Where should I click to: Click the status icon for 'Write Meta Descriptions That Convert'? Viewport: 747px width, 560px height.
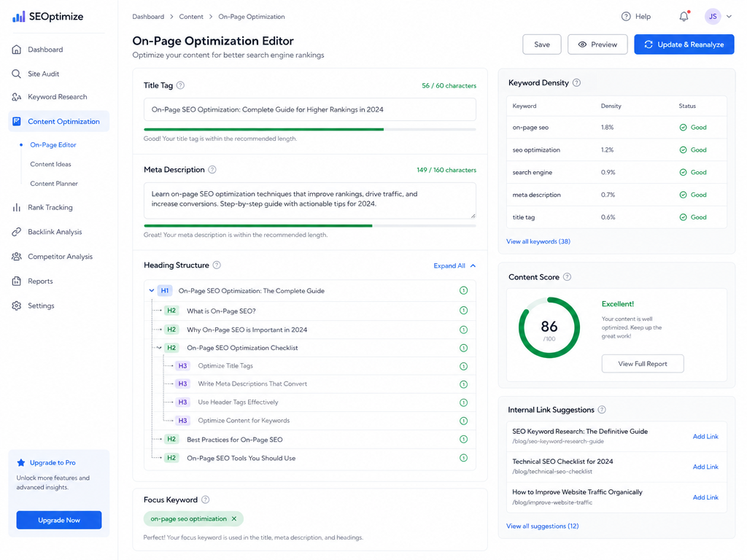[x=463, y=384]
